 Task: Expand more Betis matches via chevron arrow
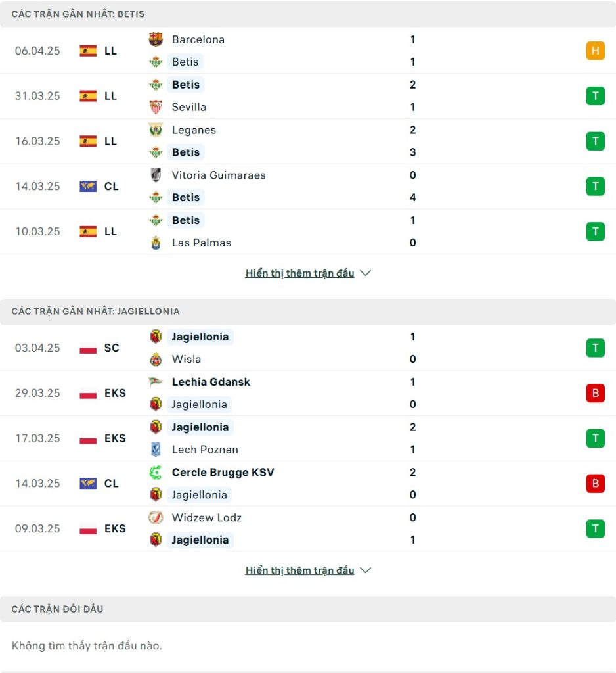click(x=366, y=273)
